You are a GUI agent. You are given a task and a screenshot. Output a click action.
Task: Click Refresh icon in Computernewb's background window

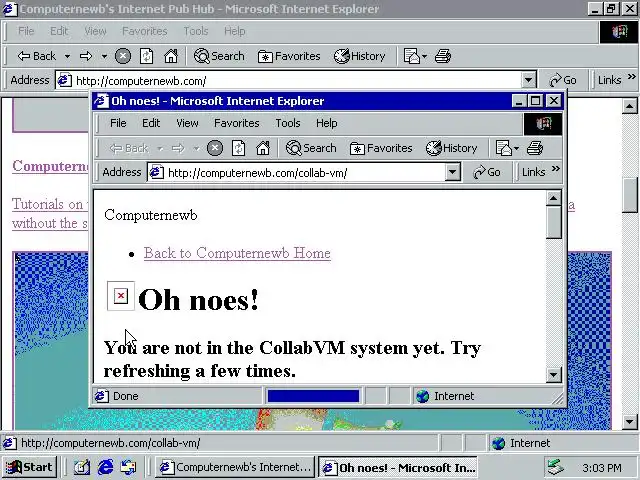(x=147, y=56)
